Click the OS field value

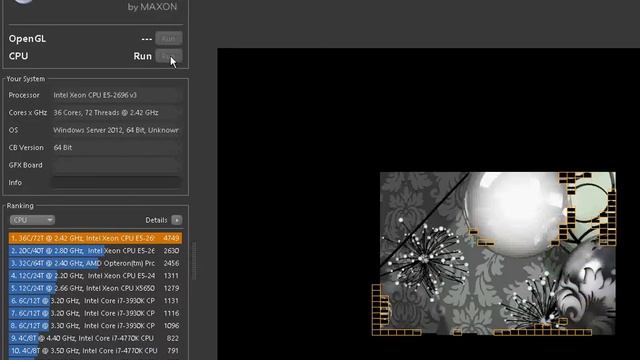tap(116, 130)
